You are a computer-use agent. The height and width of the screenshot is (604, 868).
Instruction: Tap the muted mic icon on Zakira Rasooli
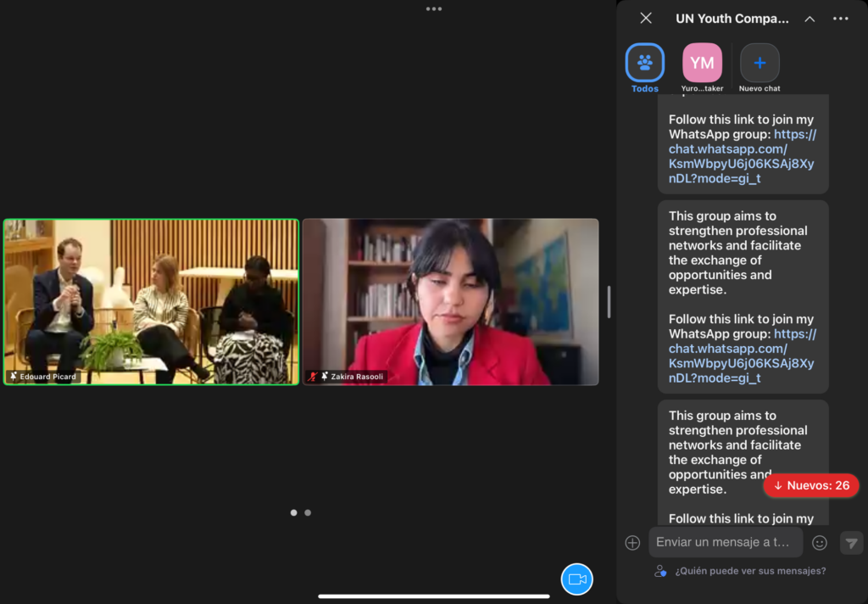pos(313,377)
